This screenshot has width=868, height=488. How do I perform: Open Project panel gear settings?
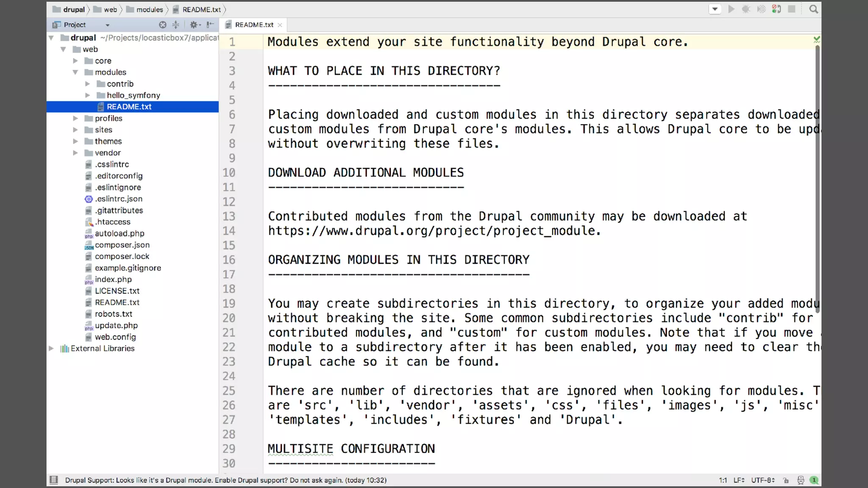[194, 25]
